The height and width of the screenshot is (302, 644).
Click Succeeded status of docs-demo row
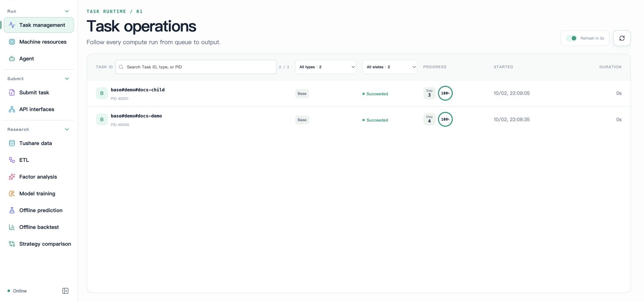[x=375, y=120]
